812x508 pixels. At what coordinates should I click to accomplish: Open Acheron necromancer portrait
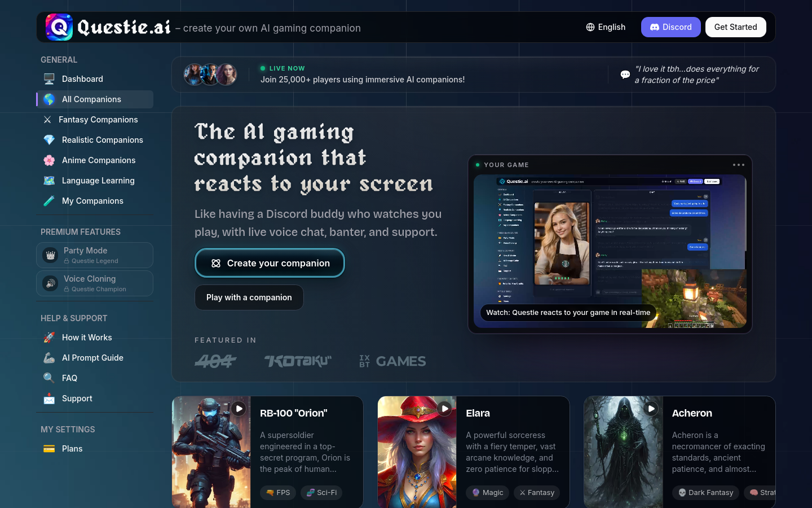click(624, 452)
